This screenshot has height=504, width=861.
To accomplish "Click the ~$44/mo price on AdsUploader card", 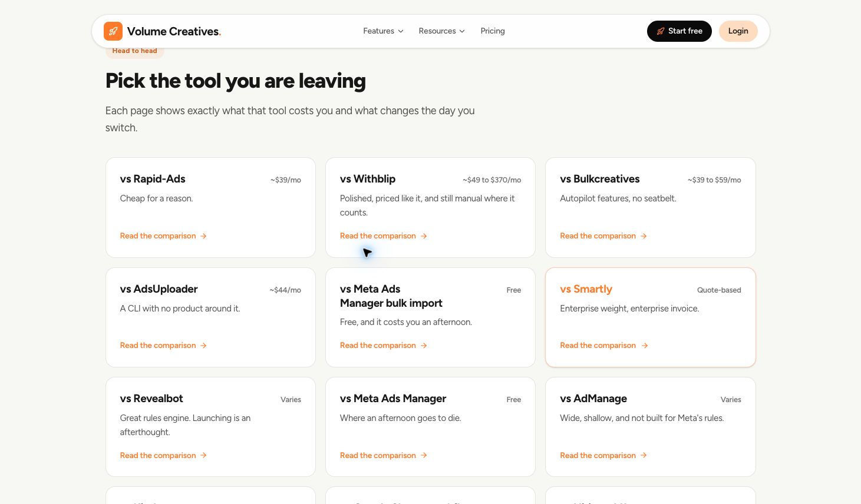I will coord(285,290).
